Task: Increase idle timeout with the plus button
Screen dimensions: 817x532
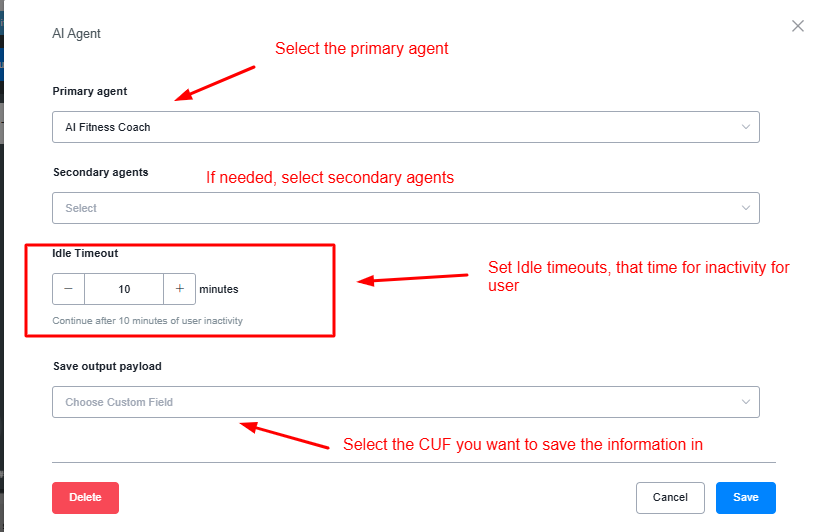Action: [x=180, y=289]
